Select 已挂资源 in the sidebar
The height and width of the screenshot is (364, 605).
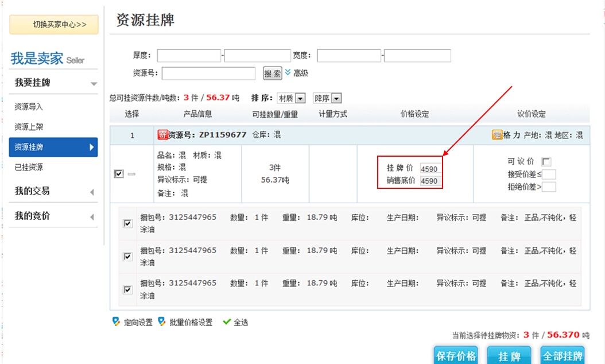tap(29, 167)
